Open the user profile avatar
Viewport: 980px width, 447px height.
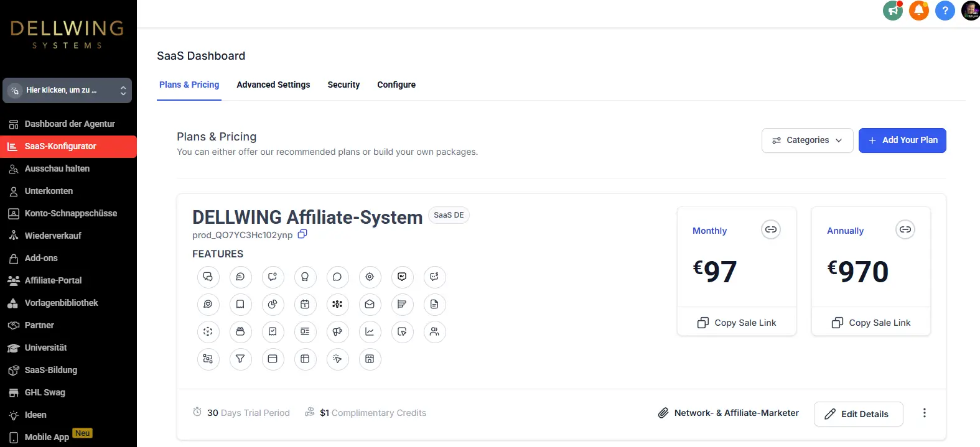point(971,11)
